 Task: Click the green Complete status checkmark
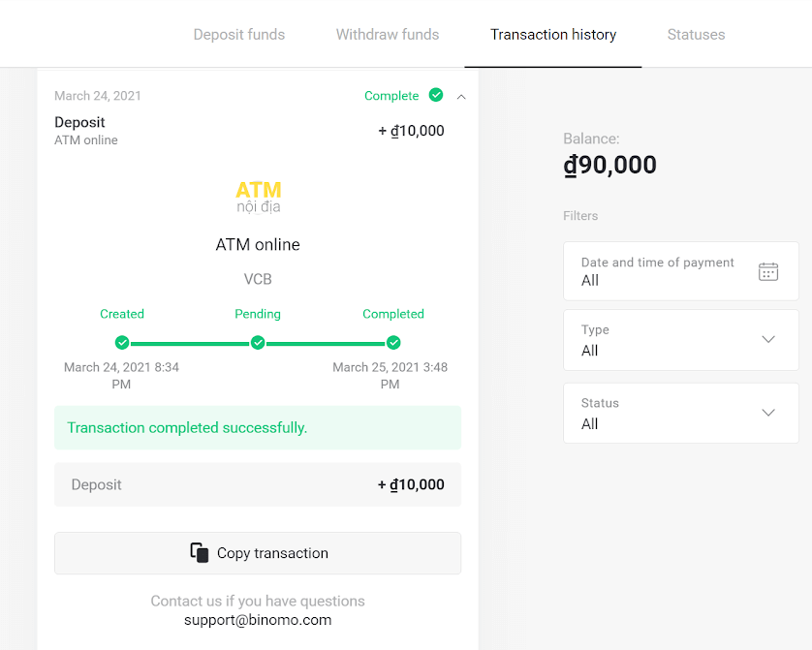coord(436,95)
